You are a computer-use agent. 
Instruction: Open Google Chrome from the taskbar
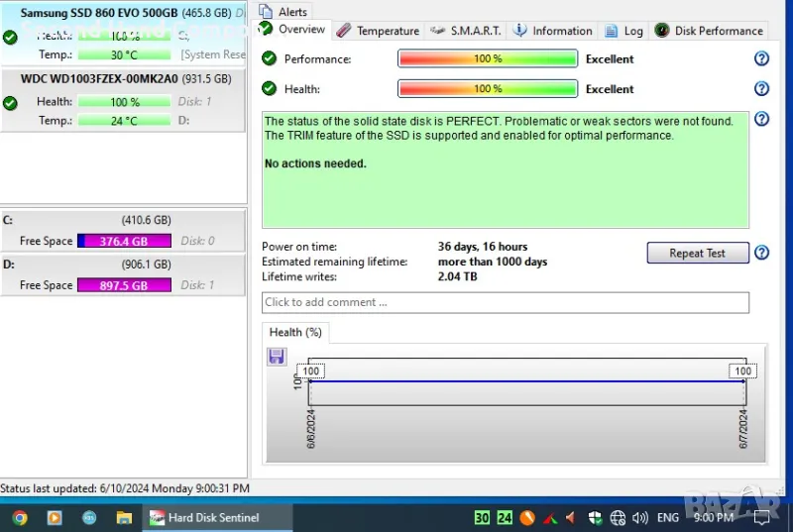(20, 517)
